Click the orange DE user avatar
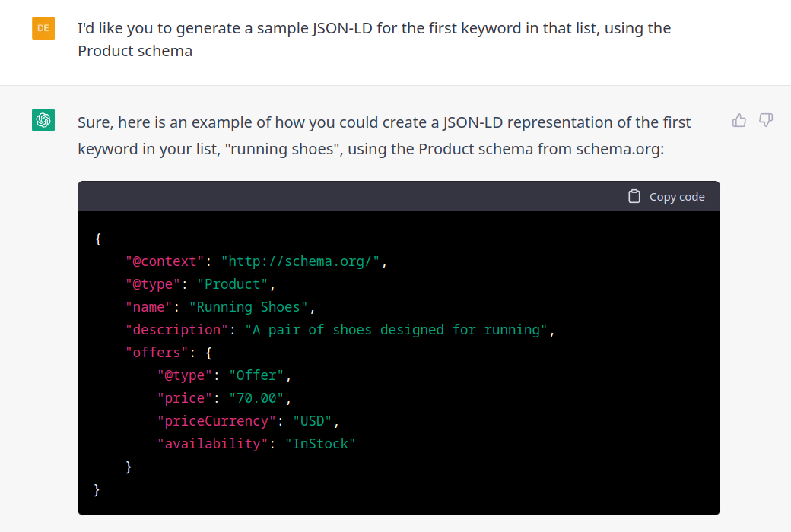Screen dimensions: 791x532 43,28
